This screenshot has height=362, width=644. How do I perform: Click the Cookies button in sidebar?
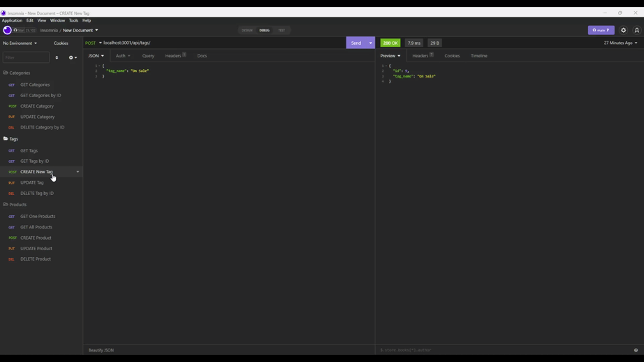pos(61,43)
